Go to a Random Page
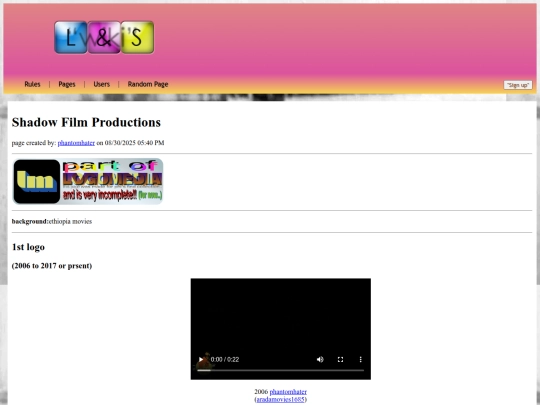 pos(148,84)
